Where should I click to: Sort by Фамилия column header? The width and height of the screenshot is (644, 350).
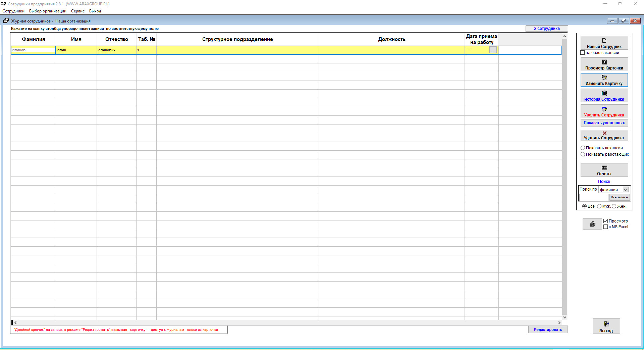[34, 39]
